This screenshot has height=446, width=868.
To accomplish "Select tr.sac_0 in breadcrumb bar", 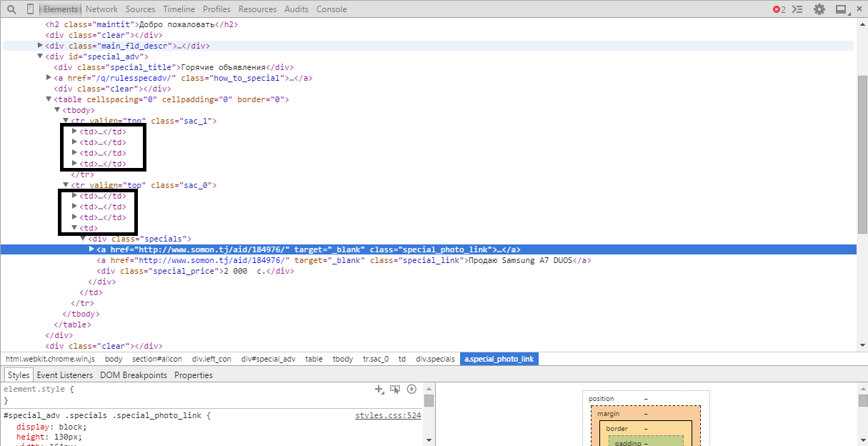I will (x=376, y=359).
